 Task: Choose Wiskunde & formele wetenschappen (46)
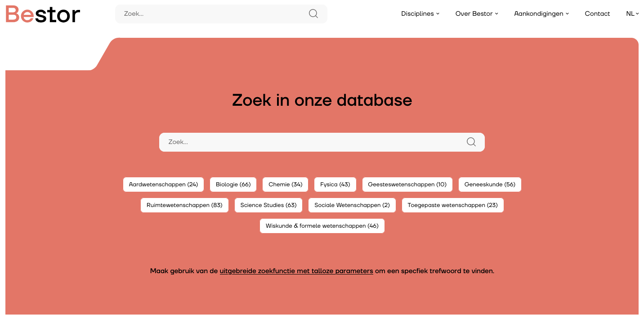click(322, 226)
